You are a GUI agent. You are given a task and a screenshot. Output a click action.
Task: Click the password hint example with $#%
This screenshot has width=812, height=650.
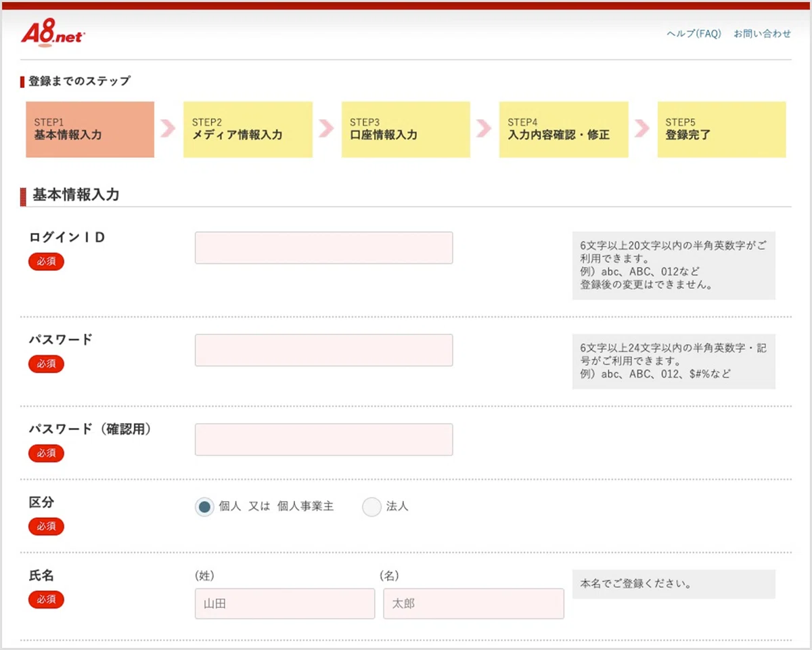click(x=656, y=374)
